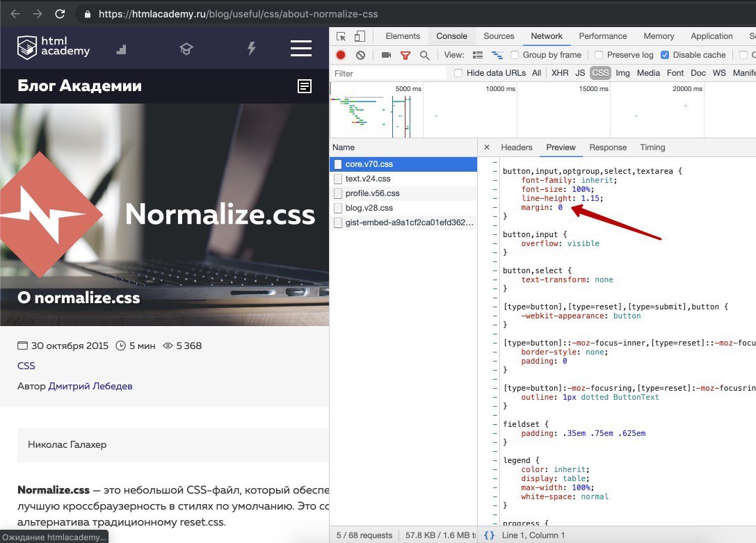
Task: Toggle the network filter funnel icon
Action: [x=405, y=56]
